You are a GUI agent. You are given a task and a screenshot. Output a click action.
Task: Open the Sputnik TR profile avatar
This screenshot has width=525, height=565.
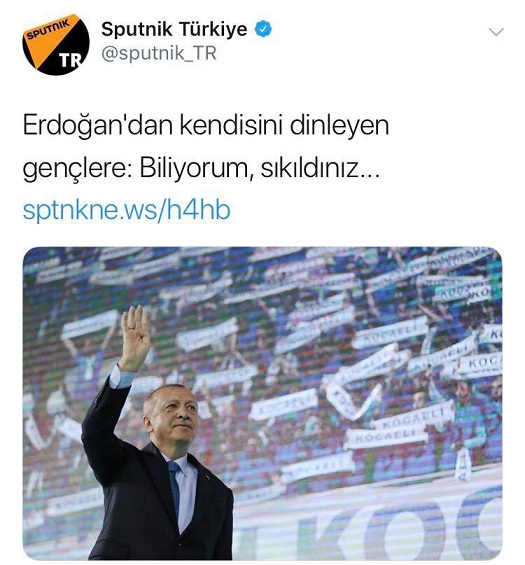click(56, 44)
